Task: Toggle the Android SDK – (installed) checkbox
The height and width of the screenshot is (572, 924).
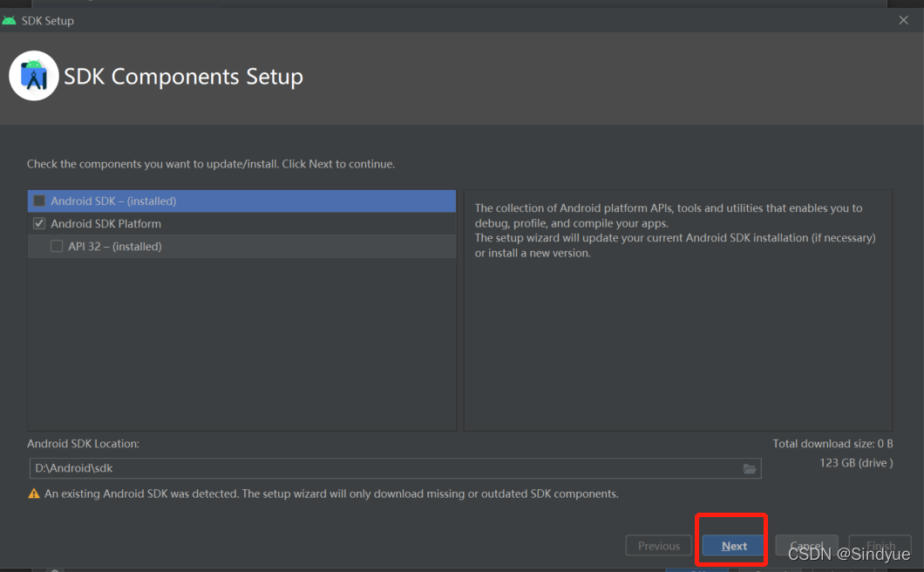Action: tap(39, 201)
